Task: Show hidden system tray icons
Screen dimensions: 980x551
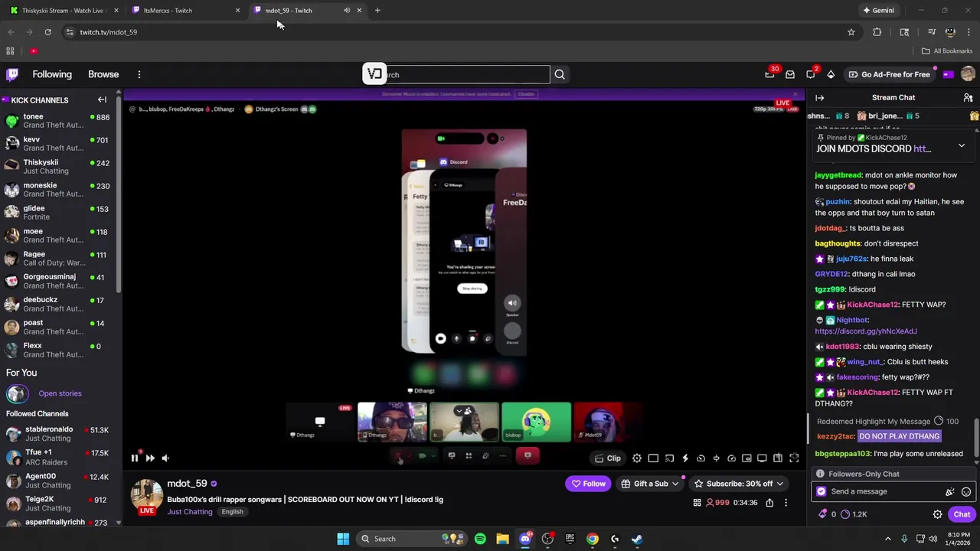Action: 887,539
